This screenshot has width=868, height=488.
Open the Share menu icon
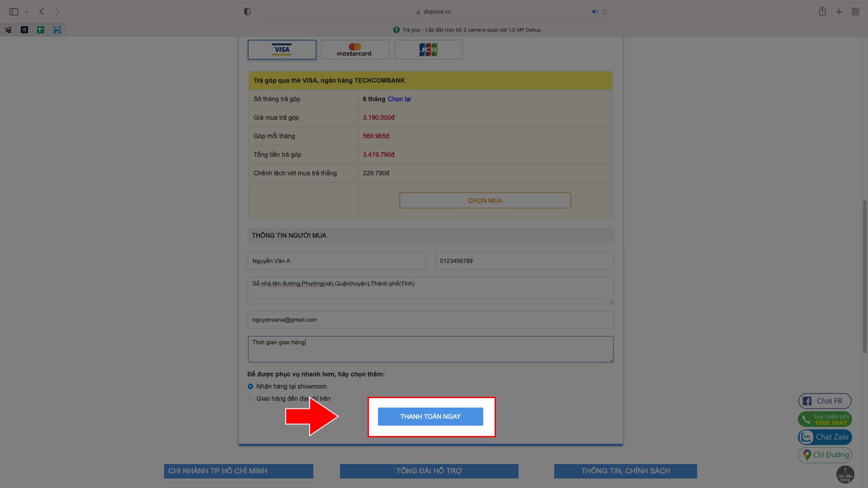tap(822, 12)
